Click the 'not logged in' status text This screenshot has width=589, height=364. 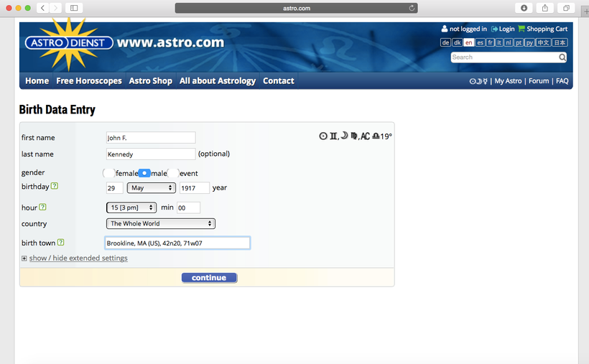pyautogui.click(x=468, y=29)
